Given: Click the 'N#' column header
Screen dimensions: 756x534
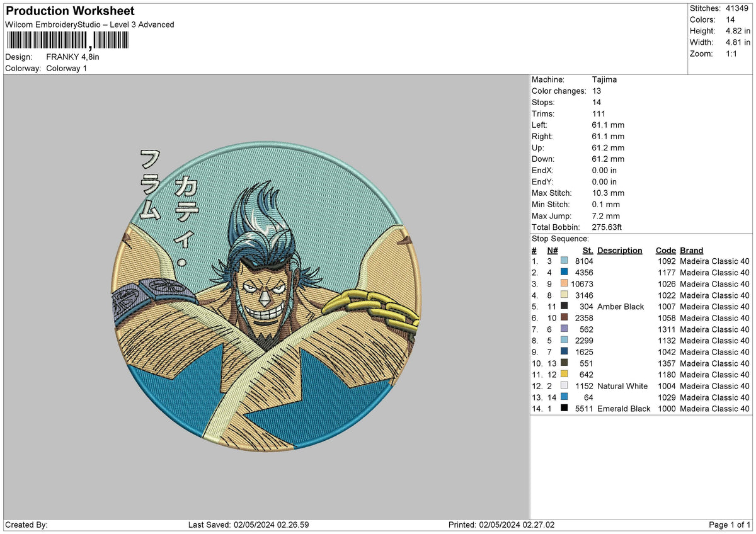Looking at the screenshot, I should click(x=552, y=251).
